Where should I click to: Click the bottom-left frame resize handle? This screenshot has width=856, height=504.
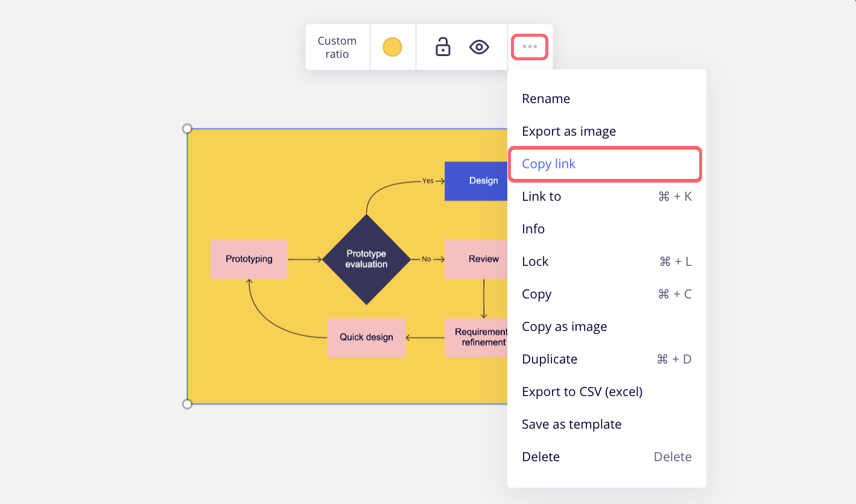pyautogui.click(x=187, y=404)
